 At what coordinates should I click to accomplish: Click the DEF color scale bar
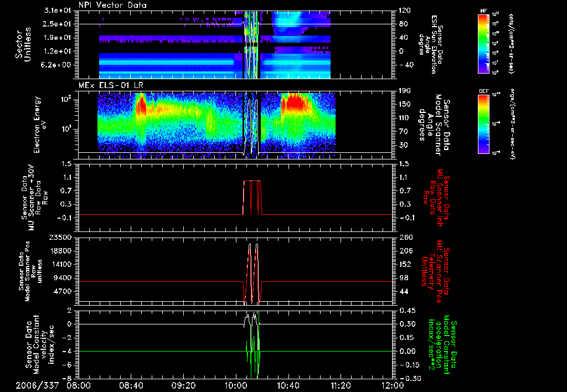click(x=484, y=123)
